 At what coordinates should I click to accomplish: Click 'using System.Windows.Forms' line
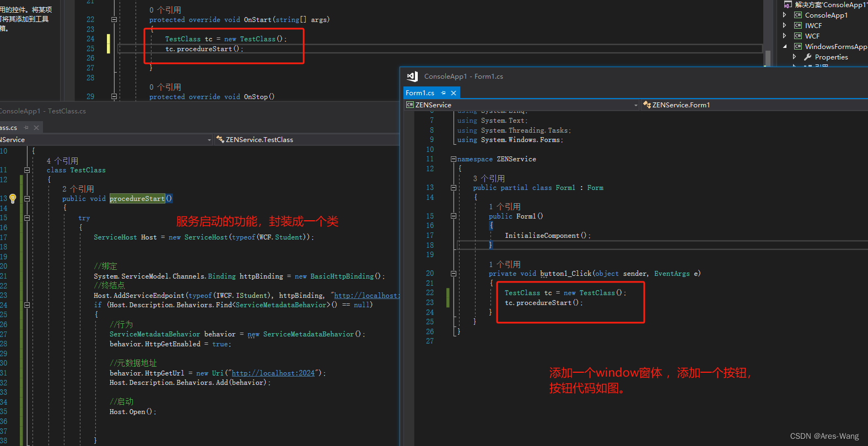coord(510,140)
